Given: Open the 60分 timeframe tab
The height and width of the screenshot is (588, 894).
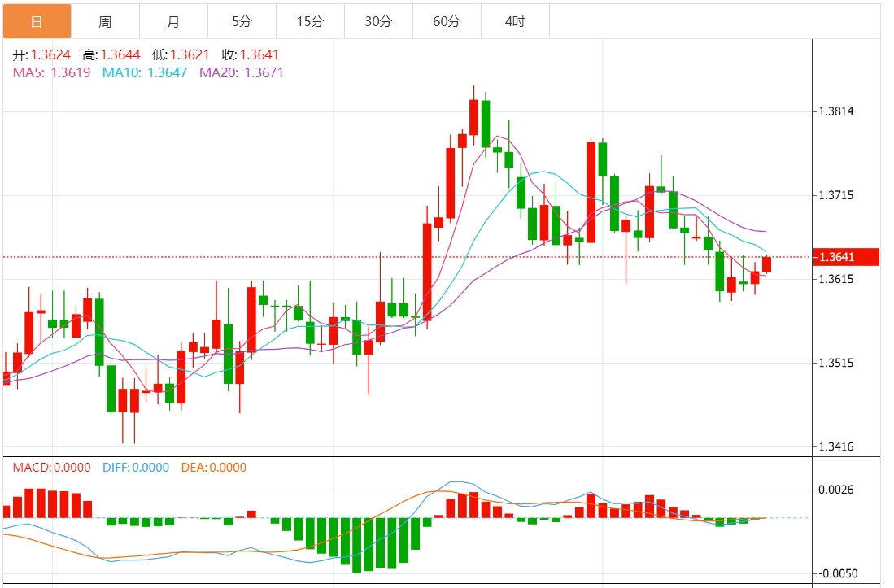Looking at the screenshot, I should pyautogui.click(x=447, y=22).
